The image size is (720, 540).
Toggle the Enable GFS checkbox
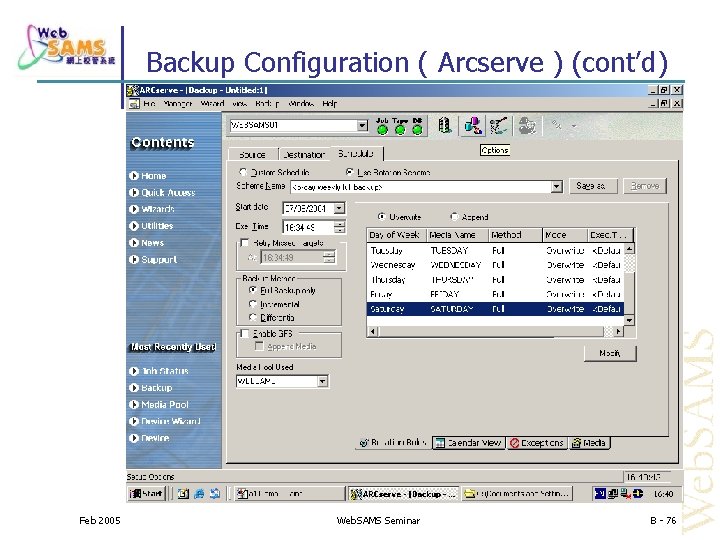point(245,333)
